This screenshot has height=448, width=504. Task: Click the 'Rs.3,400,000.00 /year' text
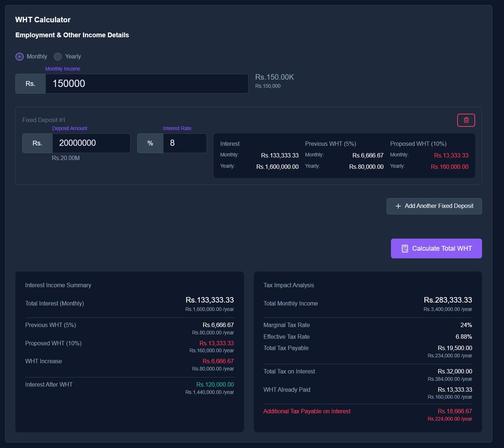click(448, 310)
